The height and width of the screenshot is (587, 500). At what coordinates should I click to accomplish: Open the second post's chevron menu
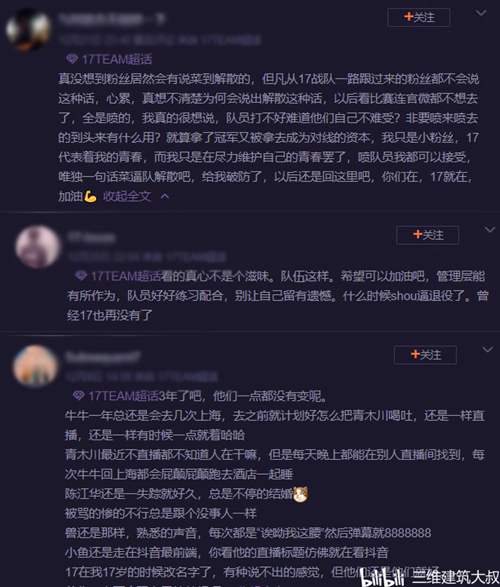click(x=490, y=230)
